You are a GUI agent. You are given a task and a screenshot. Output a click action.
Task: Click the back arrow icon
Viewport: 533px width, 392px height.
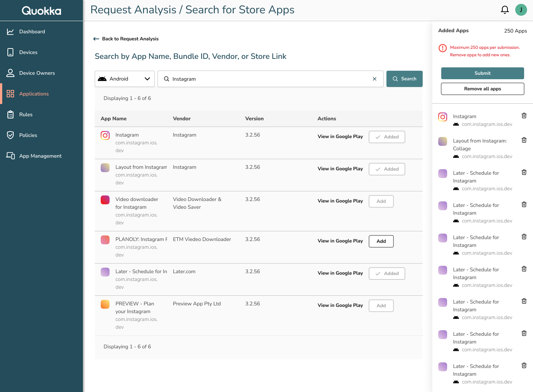click(x=96, y=39)
